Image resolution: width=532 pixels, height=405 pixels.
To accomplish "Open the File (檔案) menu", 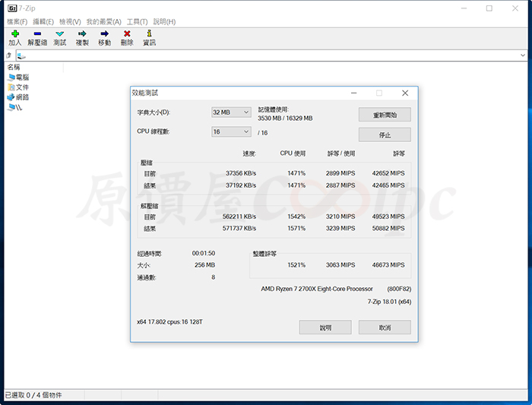I will pos(17,22).
